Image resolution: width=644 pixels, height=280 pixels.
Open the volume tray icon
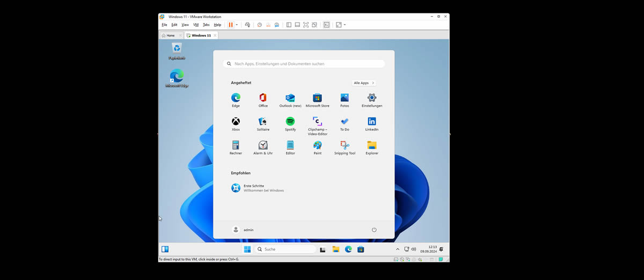click(x=413, y=249)
